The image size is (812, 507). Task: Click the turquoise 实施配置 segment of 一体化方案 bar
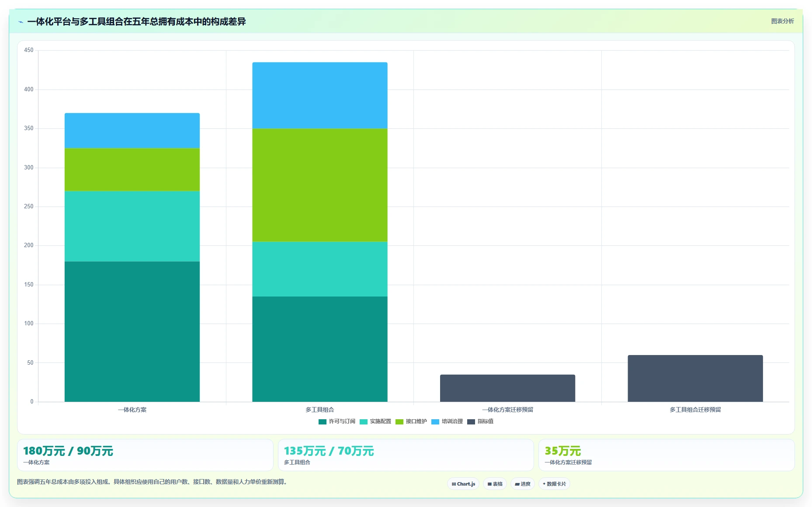(x=132, y=226)
